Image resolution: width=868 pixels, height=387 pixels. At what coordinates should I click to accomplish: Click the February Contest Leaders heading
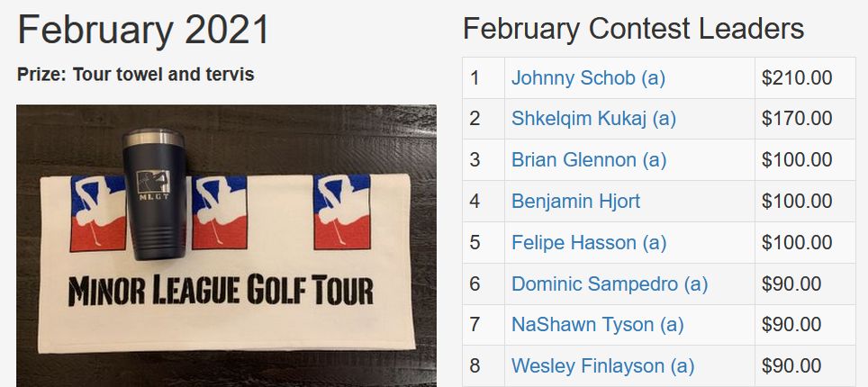tap(633, 29)
